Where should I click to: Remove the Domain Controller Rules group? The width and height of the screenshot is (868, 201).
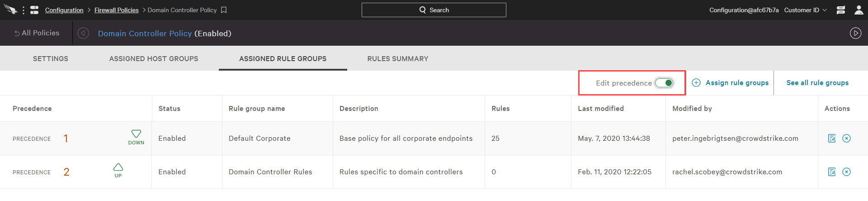(x=847, y=172)
